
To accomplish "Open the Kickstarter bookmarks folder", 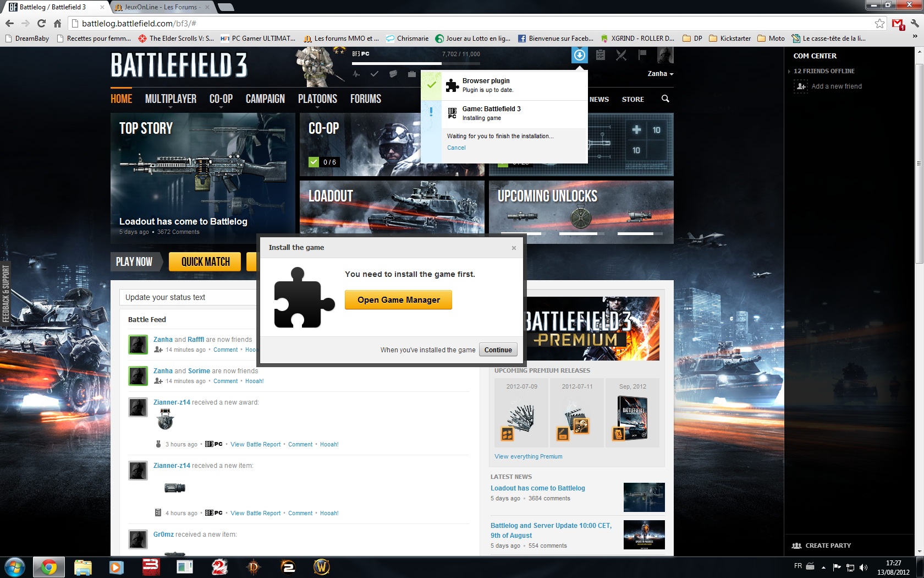I will [730, 39].
